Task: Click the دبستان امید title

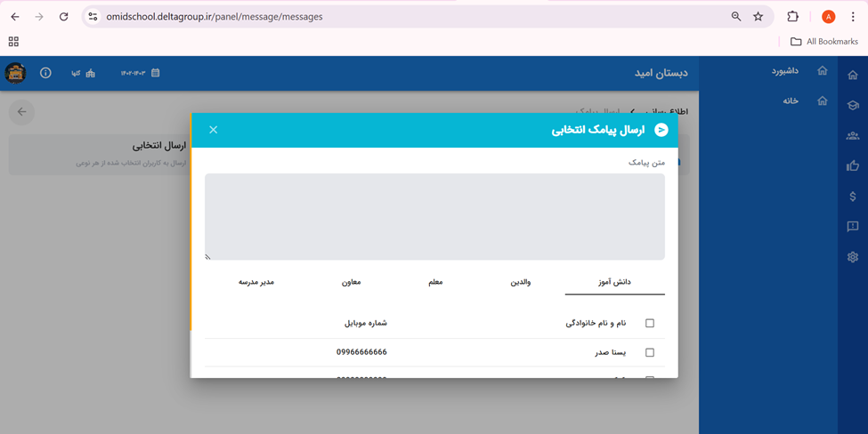Action: tap(661, 73)
